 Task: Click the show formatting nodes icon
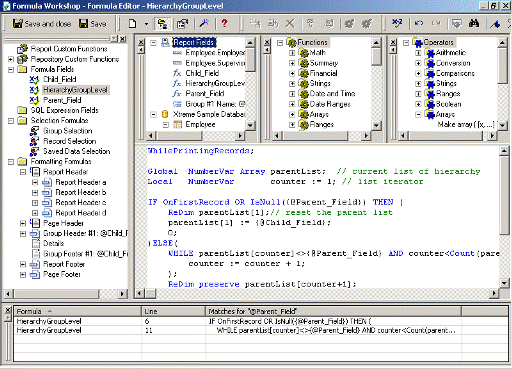[x=329, y=24]
